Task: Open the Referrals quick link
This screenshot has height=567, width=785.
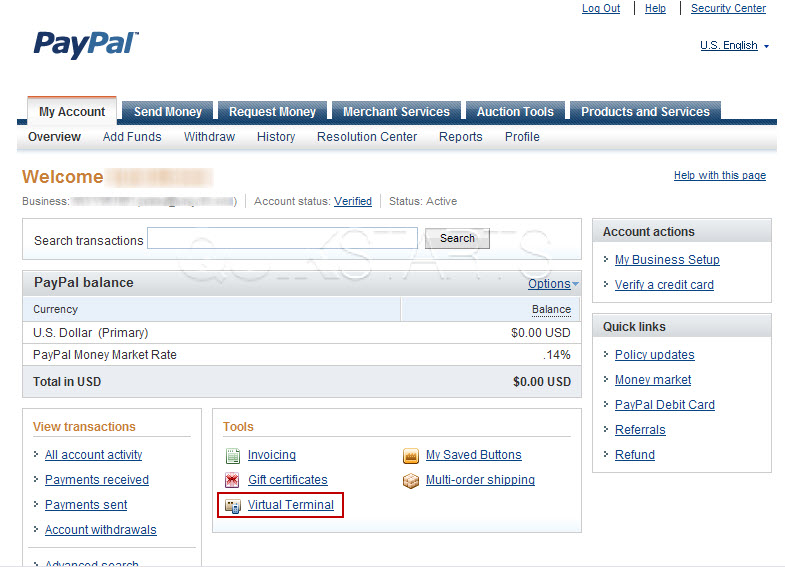Action: (x=640, y=430)
